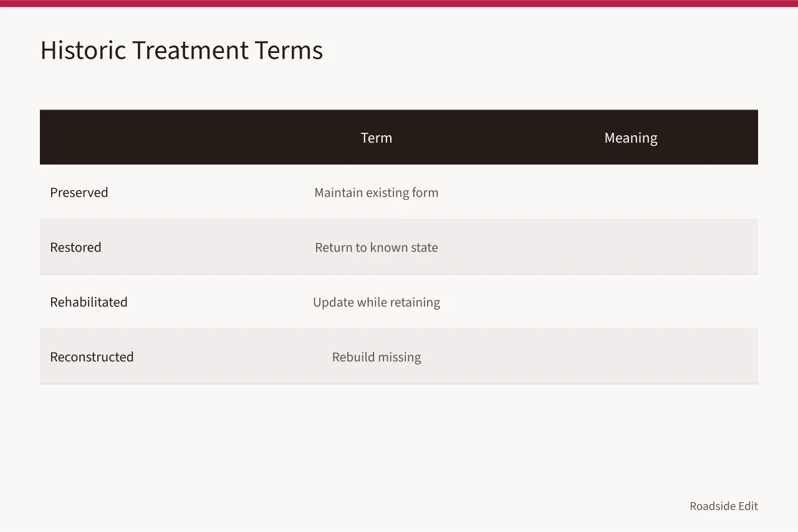Click the blank first header cell
The width and height of the screenshot is (798, 532).
[x=145, y=138]
